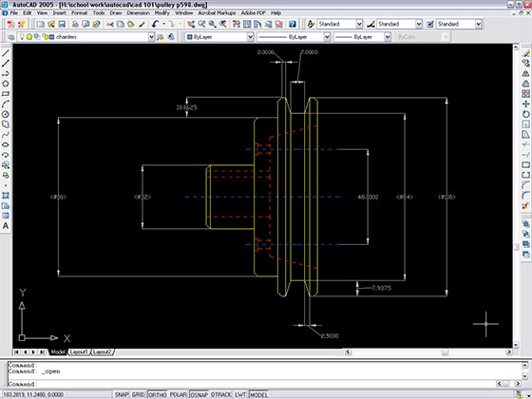Select the Line tool in Draw toolbar
The width and height of the screenshot is (532, 399).
pos(6,53)
